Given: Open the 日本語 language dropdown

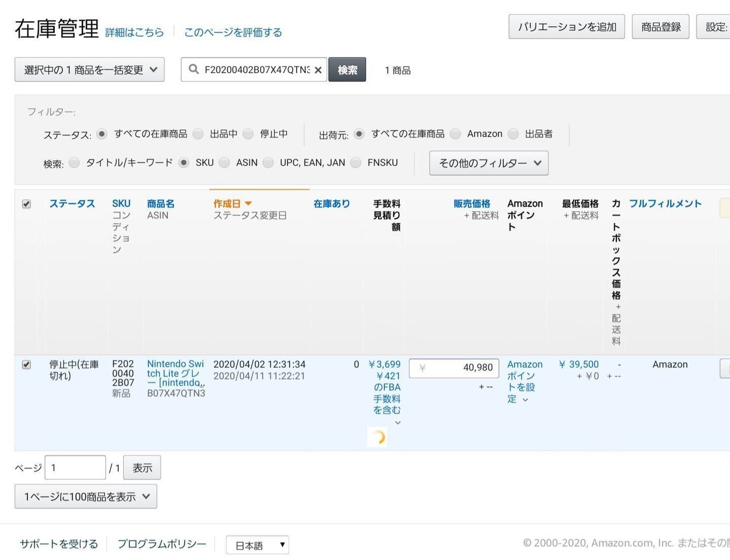Looking at the screenshot, I should pos(258,545).
